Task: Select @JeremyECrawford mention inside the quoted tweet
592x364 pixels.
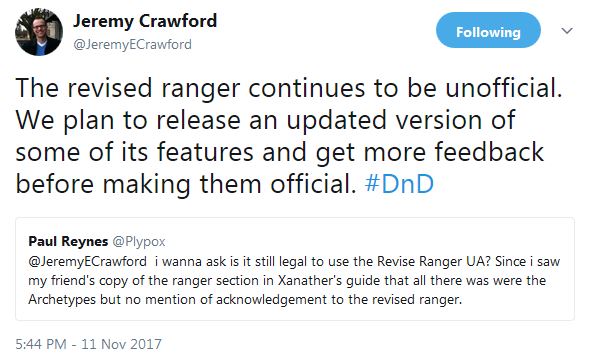Action: click(88, 261)
